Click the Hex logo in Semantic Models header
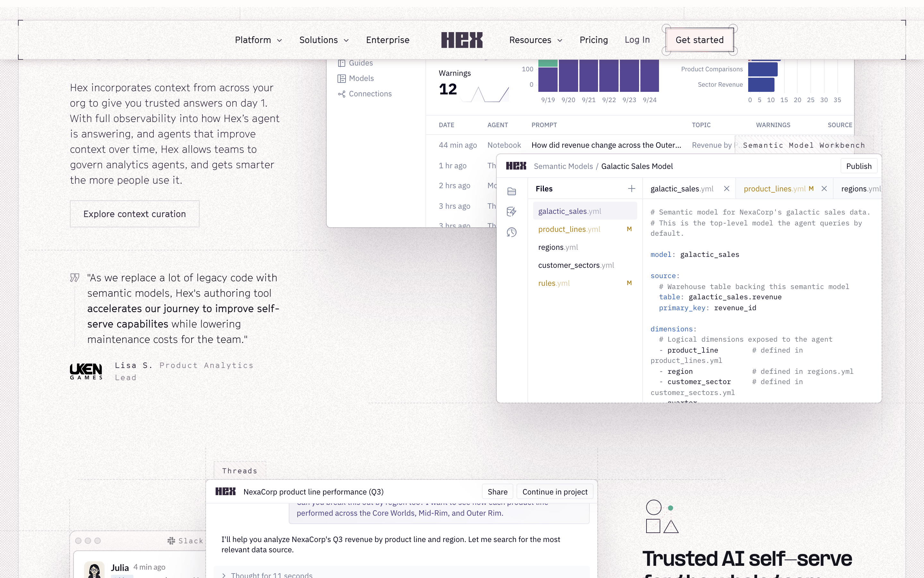Viewport: 924px width, 578px height. point(516,166)
